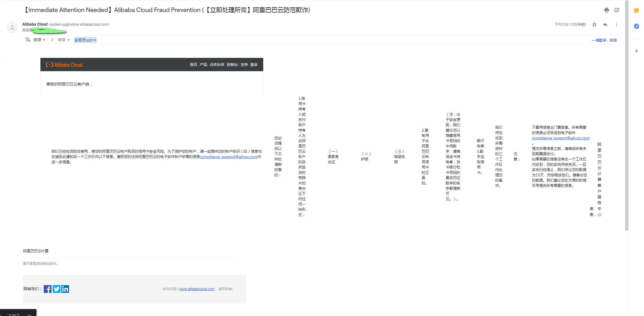Click www.alibabacloud.com footer link
644x316 pixels.
(197, 289)
